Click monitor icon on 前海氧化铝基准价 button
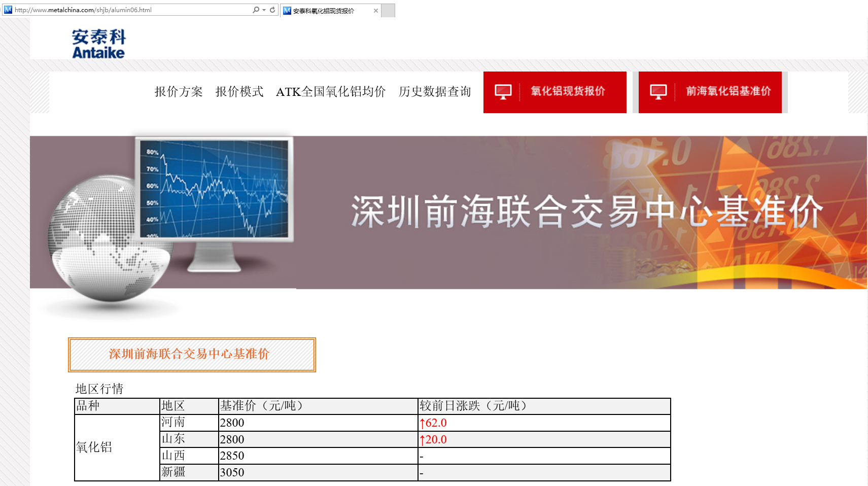868x486 pixels. click(658, 92)
